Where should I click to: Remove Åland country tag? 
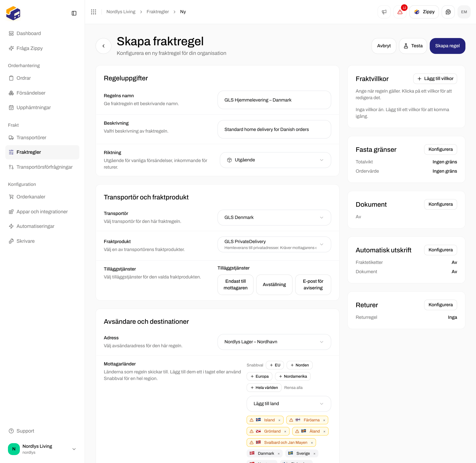324,431
